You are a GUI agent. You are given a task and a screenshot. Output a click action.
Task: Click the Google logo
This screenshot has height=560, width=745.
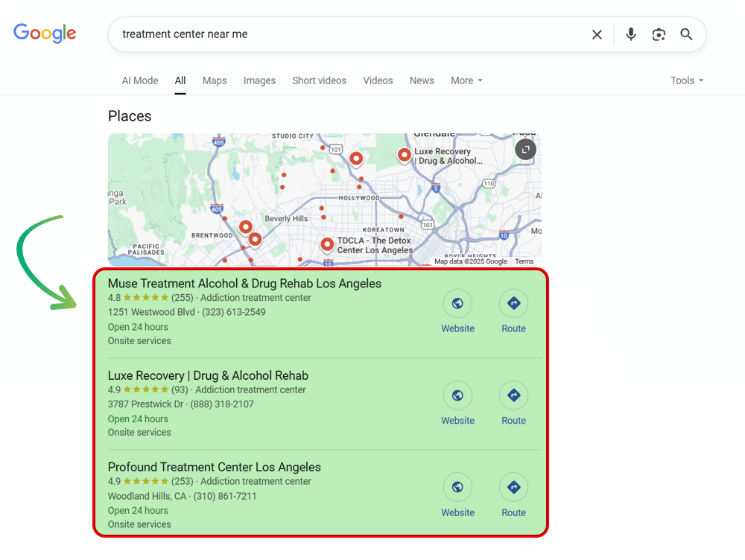click(45, 34)
